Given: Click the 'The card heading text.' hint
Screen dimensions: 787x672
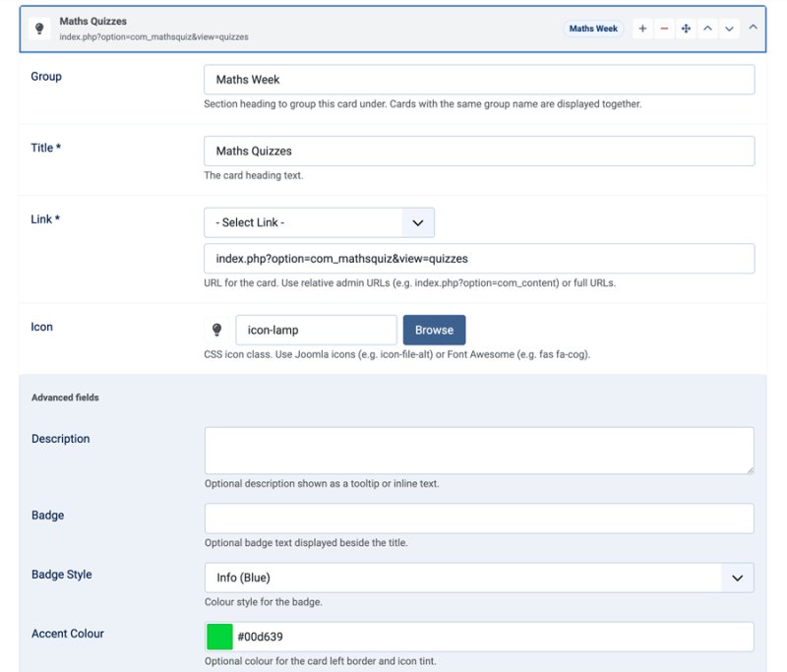Looking at the screenshot, I should point(254,175).
